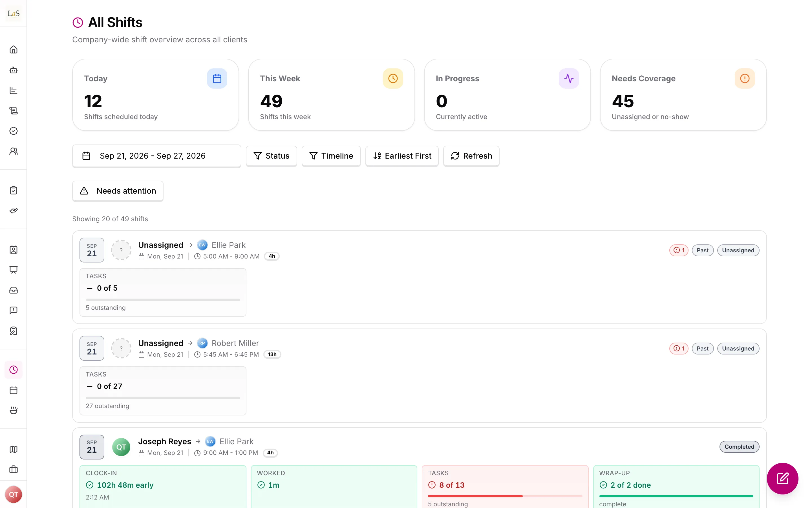Click the LaS logo
This screenshot has width=812, height=508.
click(14, 14)
